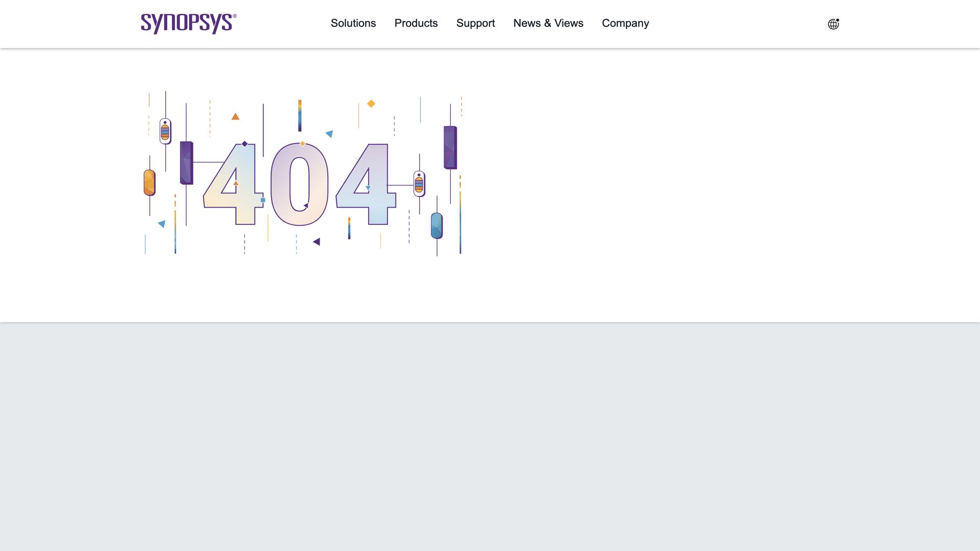Click the registered trademark symbol beside Synopsys
Viewport: 980px width, 551px height.
click(x=234, y=16)
